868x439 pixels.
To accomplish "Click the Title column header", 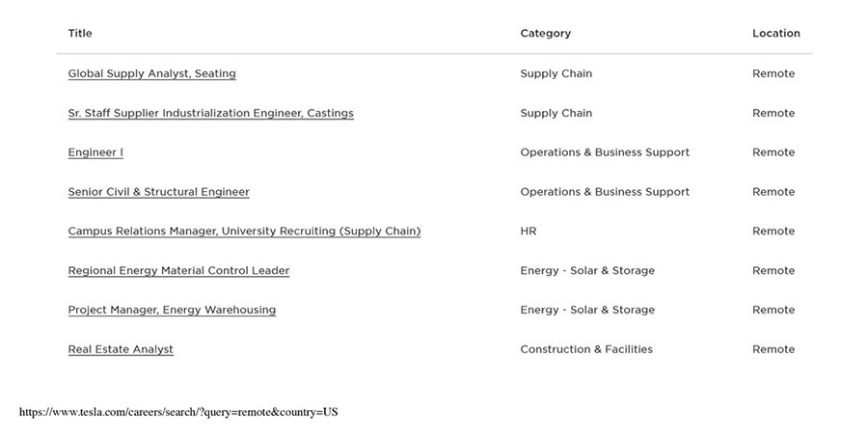I will 80,33.
